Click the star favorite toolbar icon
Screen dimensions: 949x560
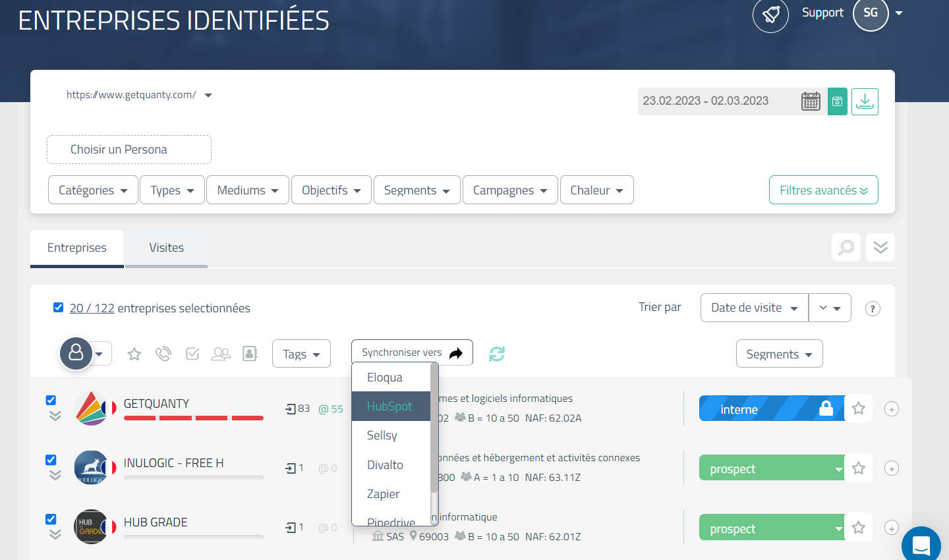[134, 354]
